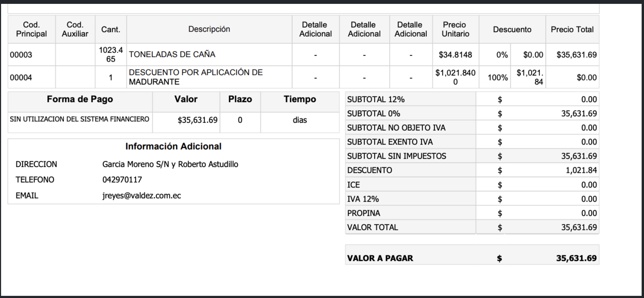Click the Precio Total column header
The height and width of the screenshot is (298, 644).
tap(572, 29)
